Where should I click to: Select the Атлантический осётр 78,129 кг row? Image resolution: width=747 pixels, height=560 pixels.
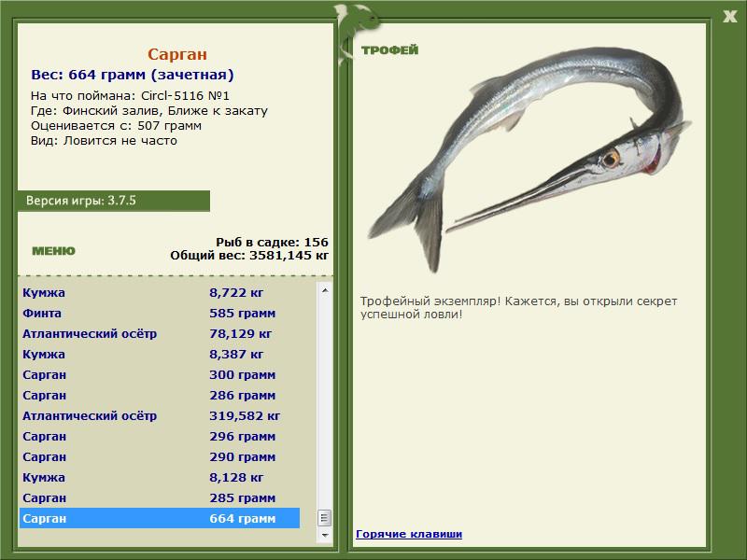[160, 333]
